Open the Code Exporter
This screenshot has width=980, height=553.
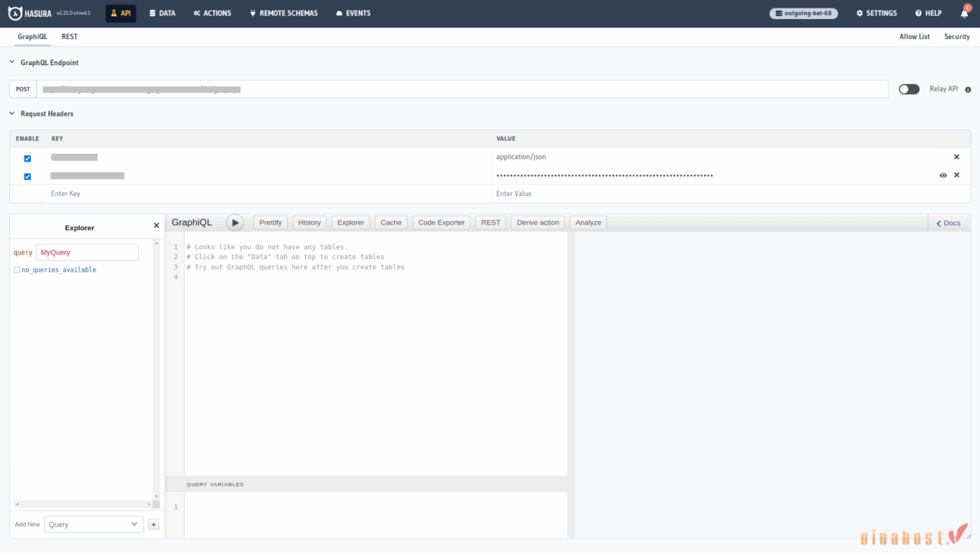(x=441, y=223)
